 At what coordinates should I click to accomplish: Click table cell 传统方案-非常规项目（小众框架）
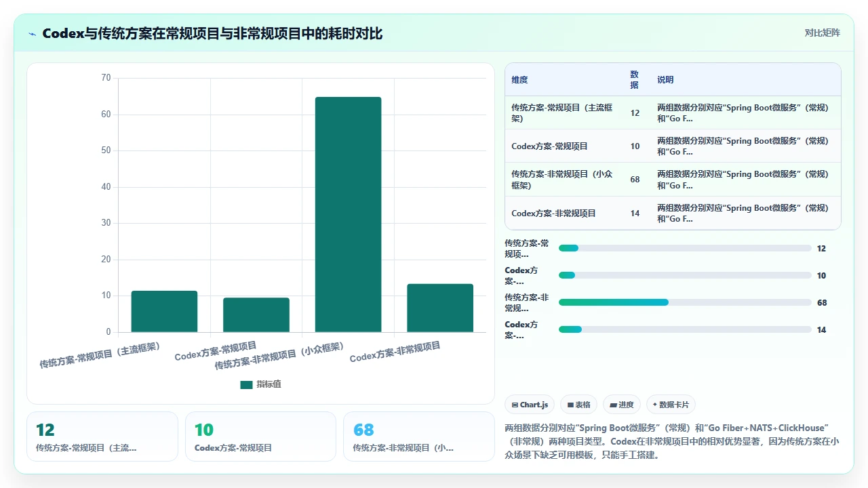(564, 180)
